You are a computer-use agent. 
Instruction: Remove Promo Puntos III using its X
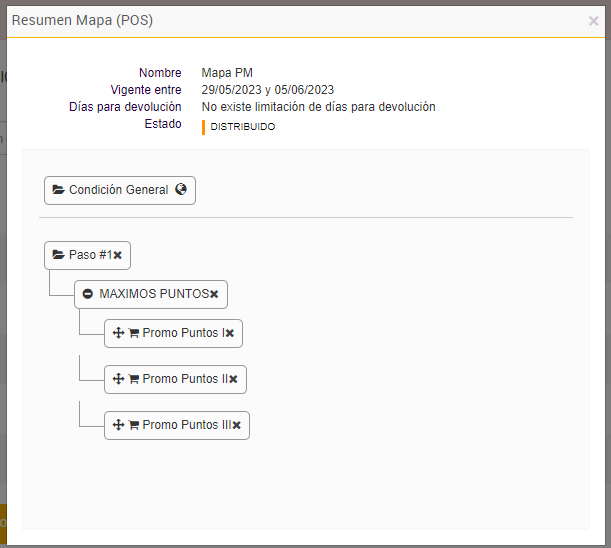click(x=236, y=425)
